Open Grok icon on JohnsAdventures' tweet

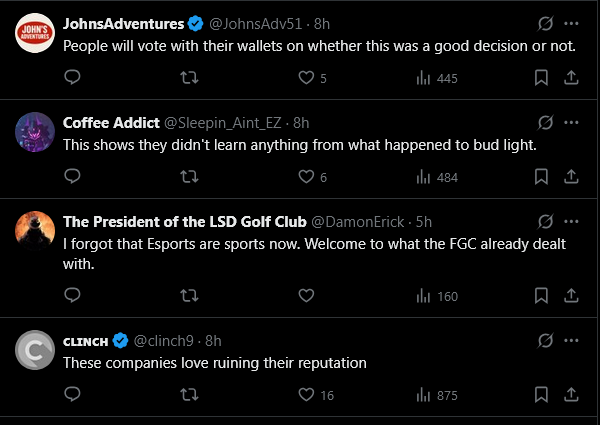(546, 23)
